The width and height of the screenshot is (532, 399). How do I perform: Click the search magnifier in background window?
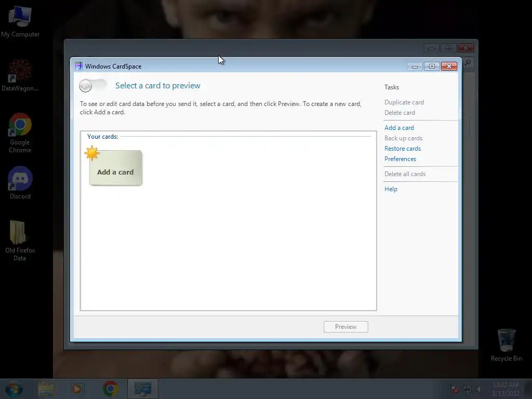click(468, 63)
